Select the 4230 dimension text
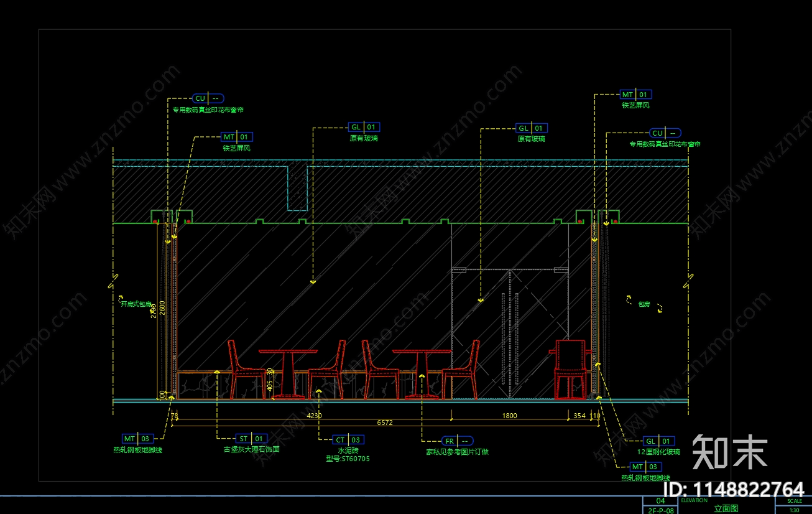This screenshot has height=514, width=812. click(313, 415)
